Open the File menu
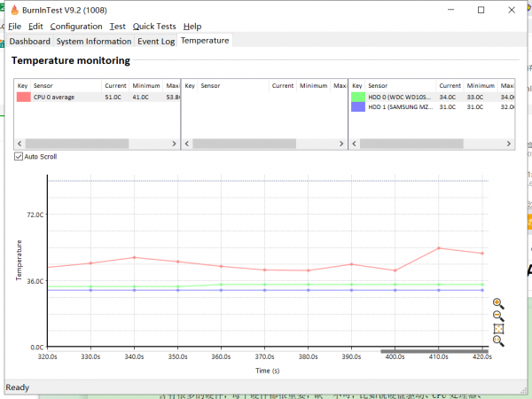Viewport: 532px width, 399px height. coord(14,26)
